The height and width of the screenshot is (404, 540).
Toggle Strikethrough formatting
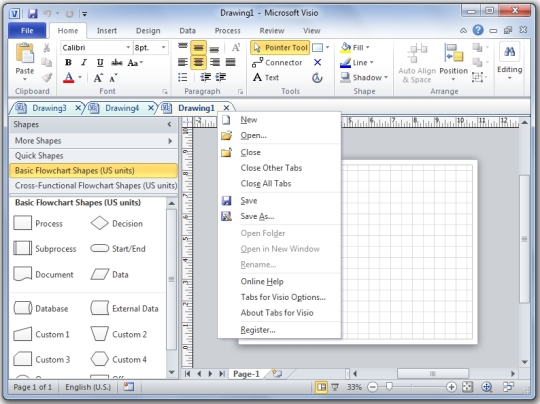[117, 62]
